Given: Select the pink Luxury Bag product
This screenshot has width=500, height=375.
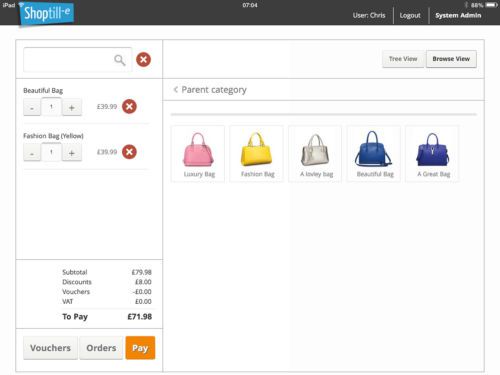Looking at the screenshot, I should point(198,154).
